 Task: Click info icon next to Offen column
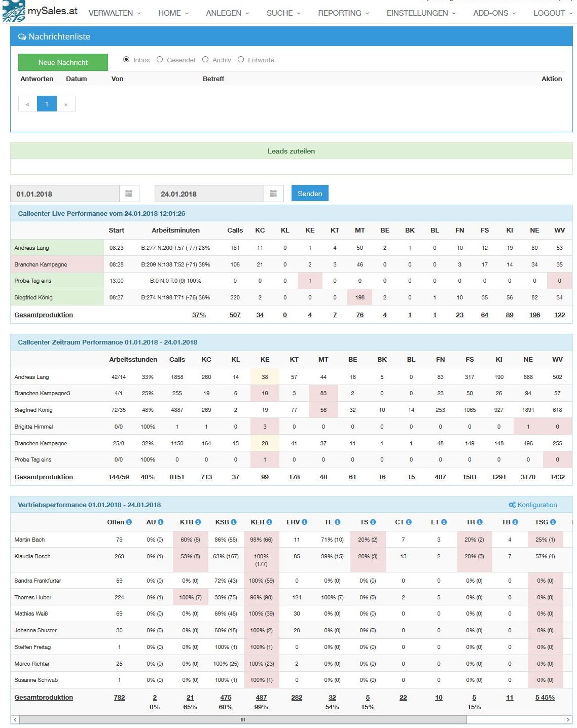129,522
